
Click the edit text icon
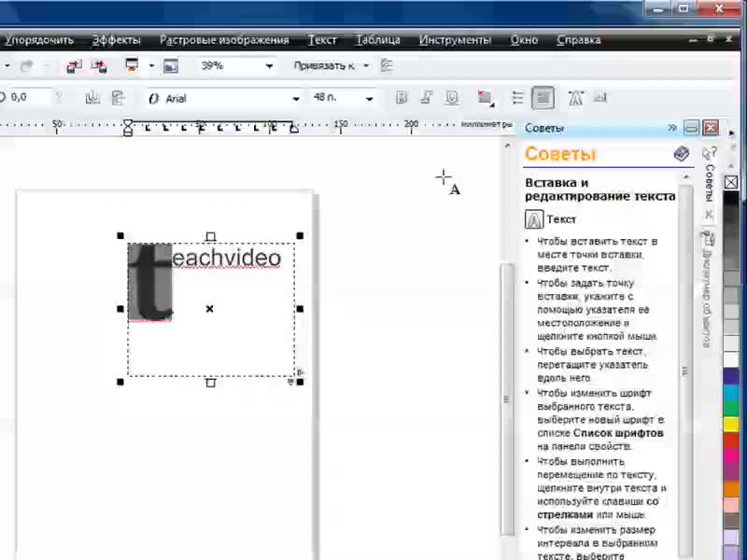point(600,98)
